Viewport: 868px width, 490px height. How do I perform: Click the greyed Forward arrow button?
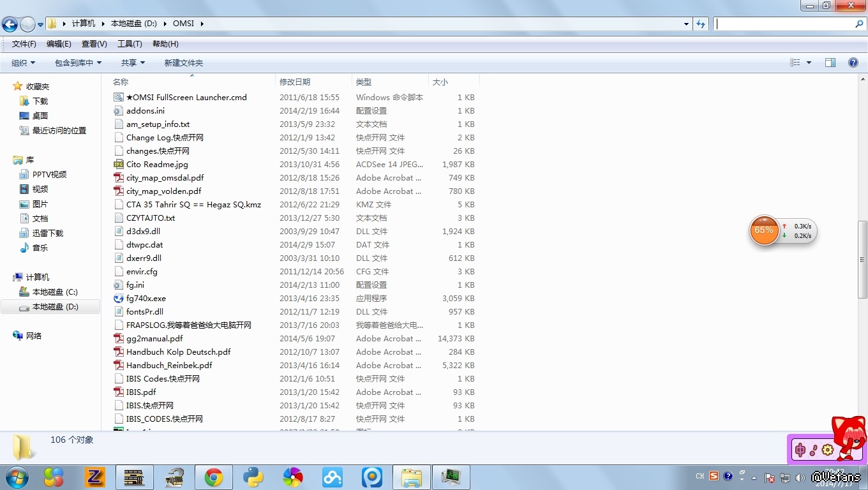coord(27,24)
